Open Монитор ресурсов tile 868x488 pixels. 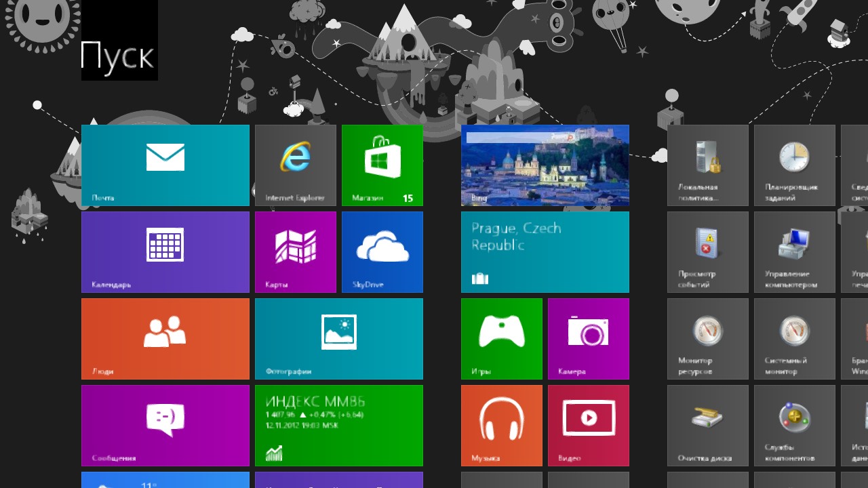[708, 339]
